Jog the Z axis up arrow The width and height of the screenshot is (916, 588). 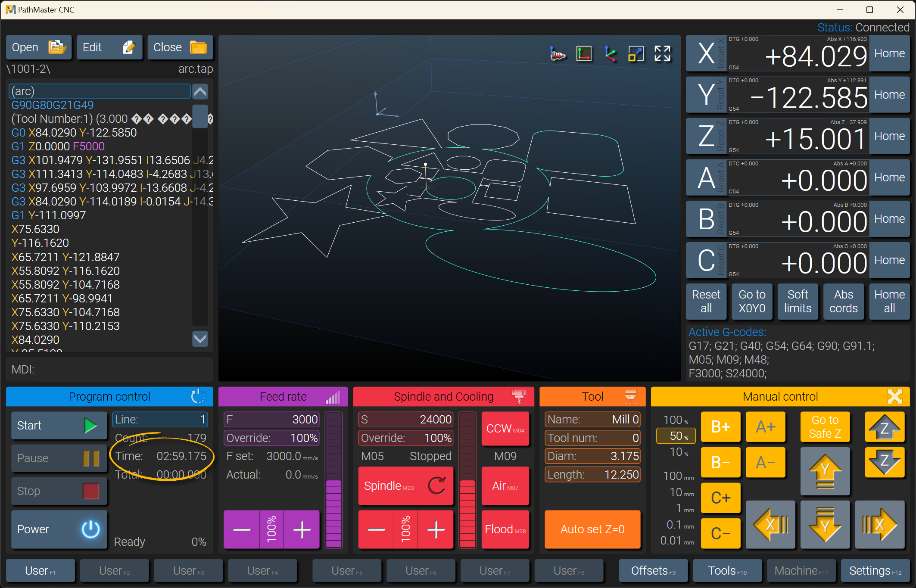click(x=884, y=427)
